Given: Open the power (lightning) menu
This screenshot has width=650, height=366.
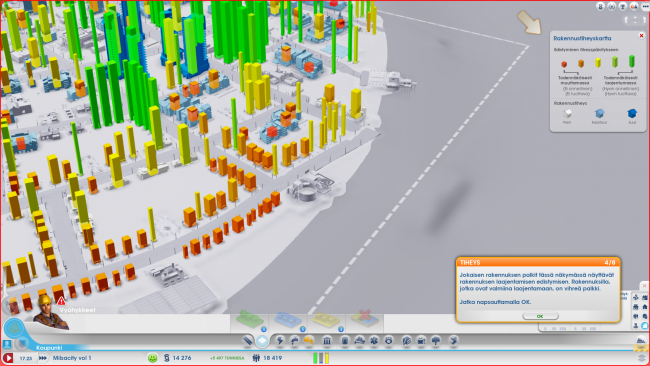Looking at the screenshot, I should point(280,341).
